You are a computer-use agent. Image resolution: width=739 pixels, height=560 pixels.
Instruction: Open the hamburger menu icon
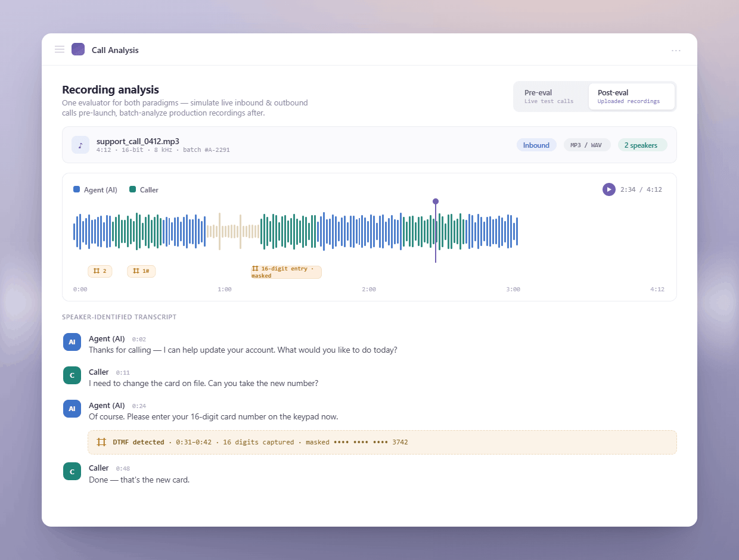coord(60,49)
